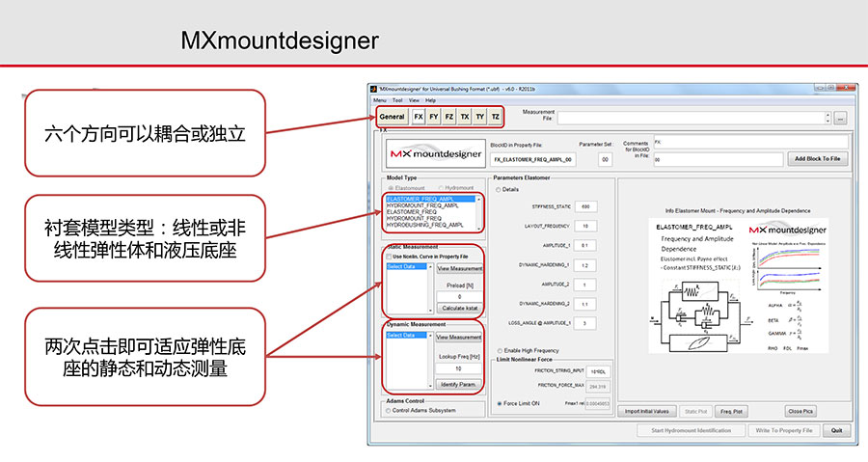Select HYDROBUSHING_FREQ_AMPL in model list
The width and height of the screenshot is (868, 462).
tap(430, 225)
